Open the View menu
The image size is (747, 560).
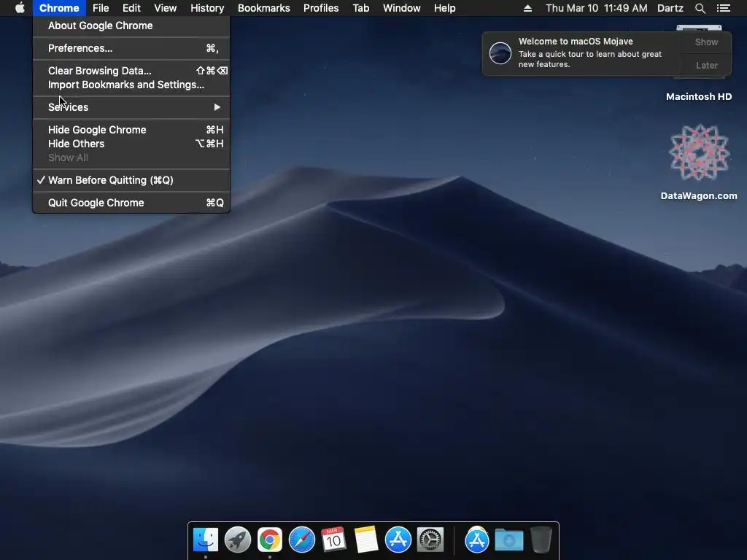166,8
